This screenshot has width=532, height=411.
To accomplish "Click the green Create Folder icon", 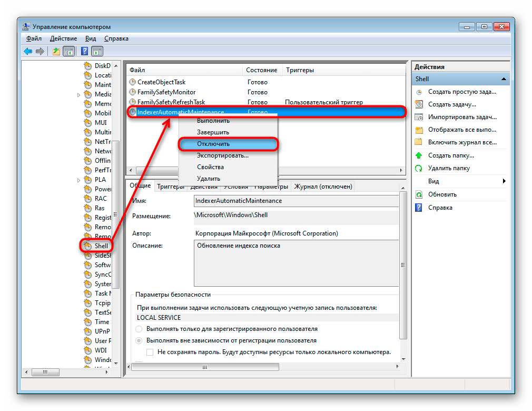I will (419, 155).
